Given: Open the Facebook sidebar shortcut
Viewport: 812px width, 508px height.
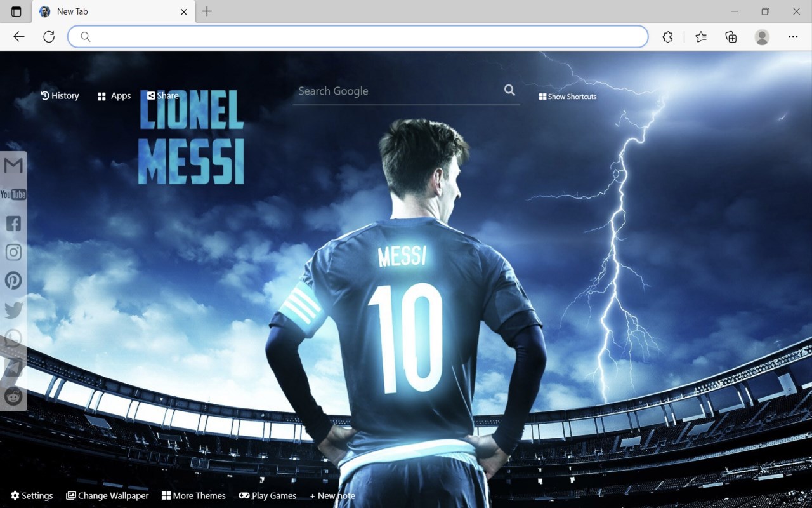Looking at the screenshot, I should [13, 224].
